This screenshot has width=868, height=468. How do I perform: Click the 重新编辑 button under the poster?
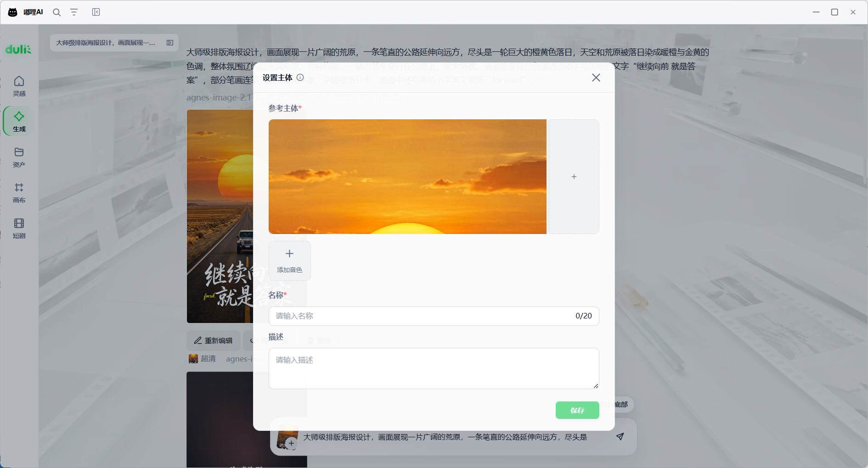[x=214, y=340]
